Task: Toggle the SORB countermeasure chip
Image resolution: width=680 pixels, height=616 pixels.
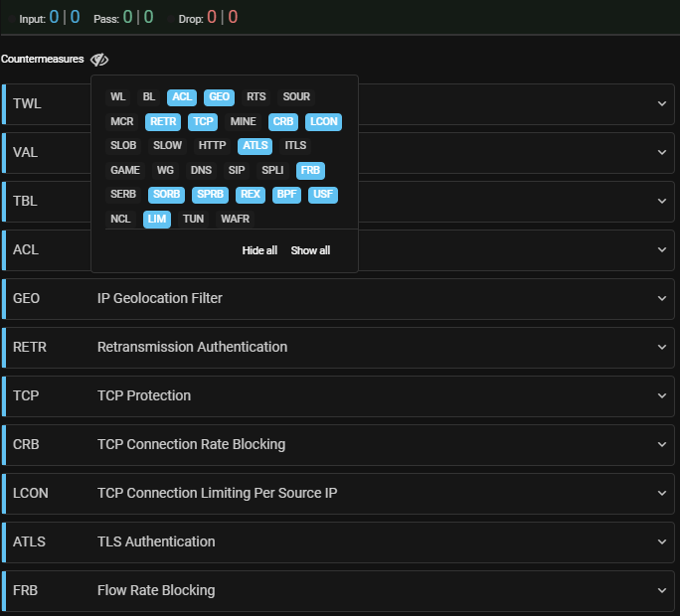Action: [167, 195]
